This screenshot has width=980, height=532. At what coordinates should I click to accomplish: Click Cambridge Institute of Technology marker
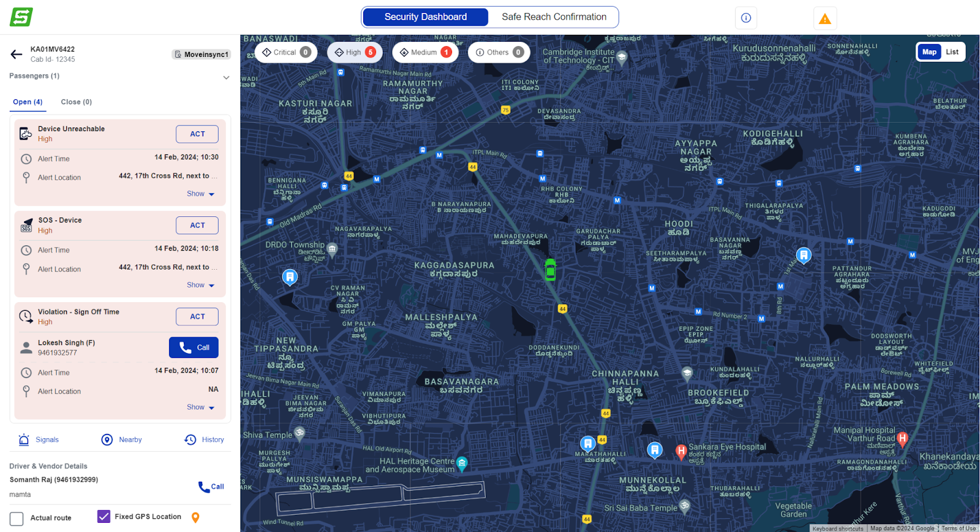click(x=622, y=58)
